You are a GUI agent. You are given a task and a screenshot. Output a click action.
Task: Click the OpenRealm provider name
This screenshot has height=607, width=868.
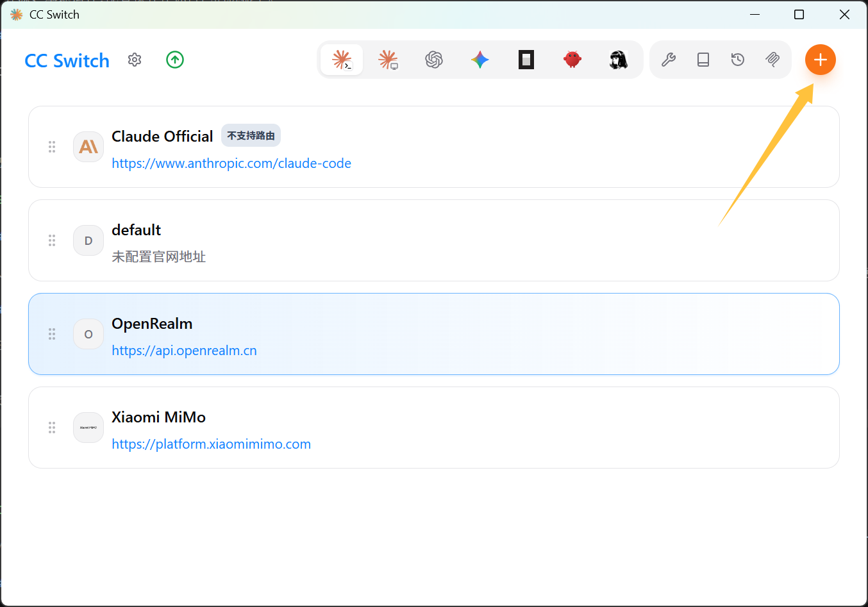tap(152, 324)
